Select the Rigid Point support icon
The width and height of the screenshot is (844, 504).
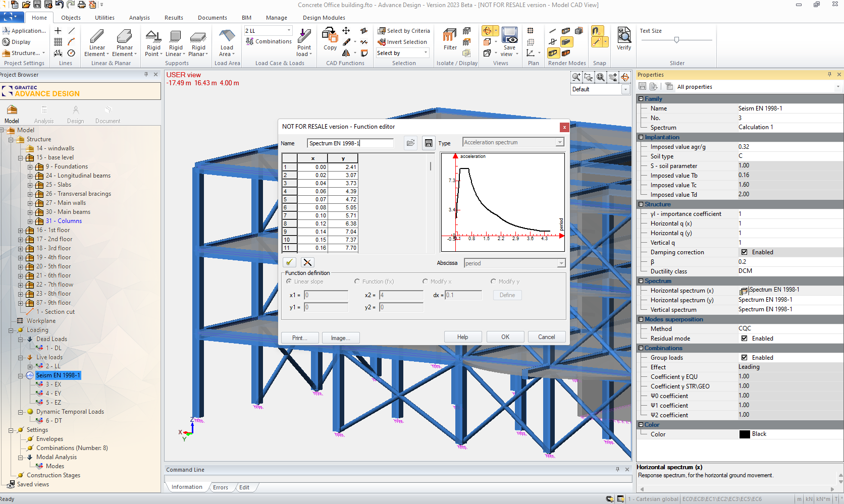click(x=153, y=36)
